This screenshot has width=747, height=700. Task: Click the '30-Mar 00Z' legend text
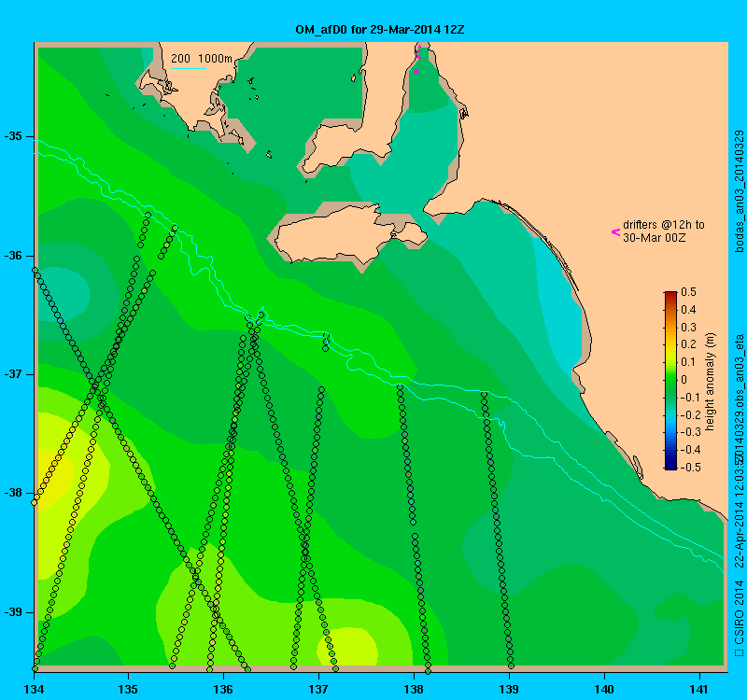pos(655,238)
